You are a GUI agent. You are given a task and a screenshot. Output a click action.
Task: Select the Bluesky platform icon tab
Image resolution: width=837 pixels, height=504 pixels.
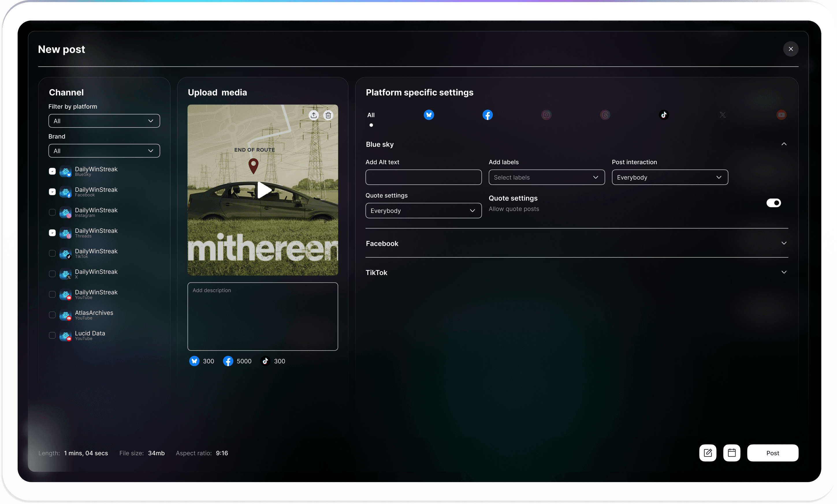tap(429, 115)
